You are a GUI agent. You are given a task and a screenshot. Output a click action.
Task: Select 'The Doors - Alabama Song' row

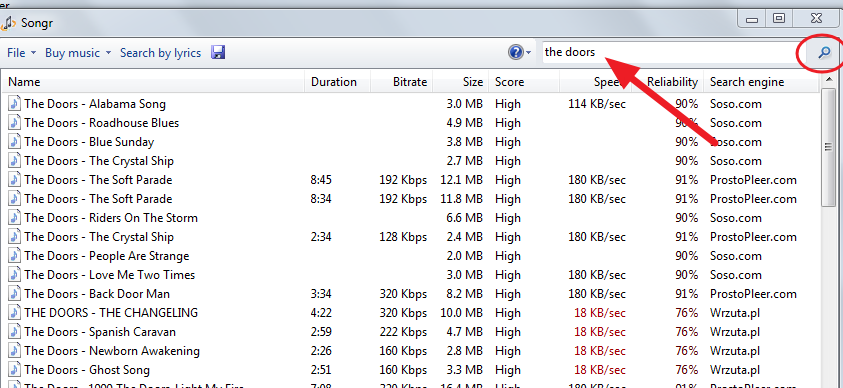point(411,104)
